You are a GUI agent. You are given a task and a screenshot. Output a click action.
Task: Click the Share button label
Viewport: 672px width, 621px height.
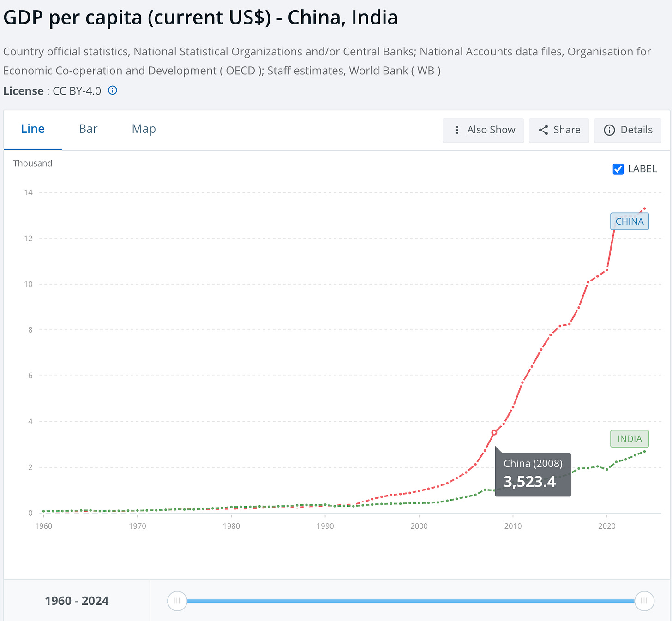pos(567,130)
